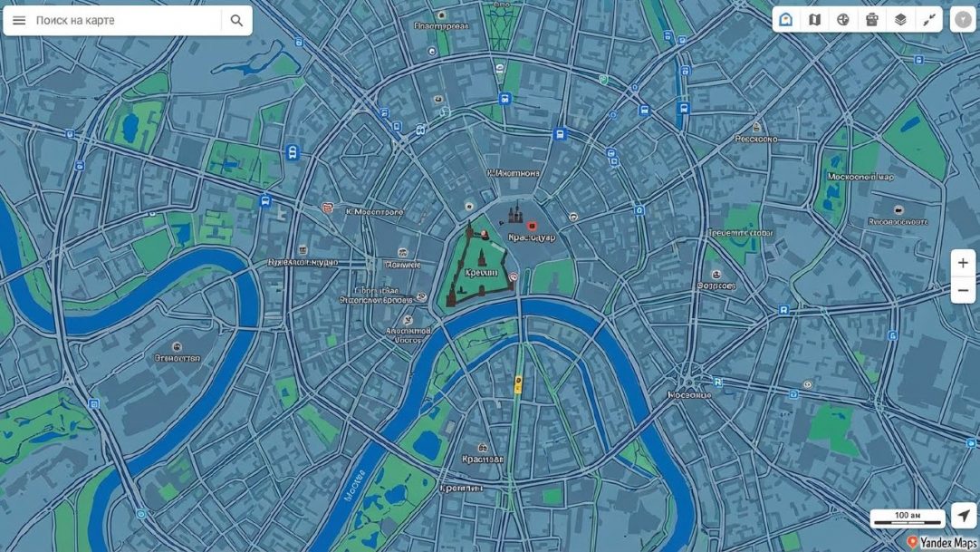
Task: Open the Yandex Maps logo link
Action: tap(942, 543)
